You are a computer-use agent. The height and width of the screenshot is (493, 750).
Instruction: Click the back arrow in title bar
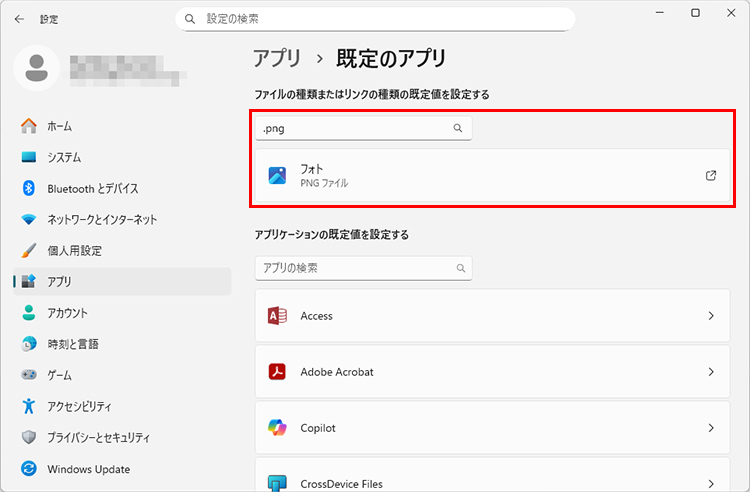19,19
